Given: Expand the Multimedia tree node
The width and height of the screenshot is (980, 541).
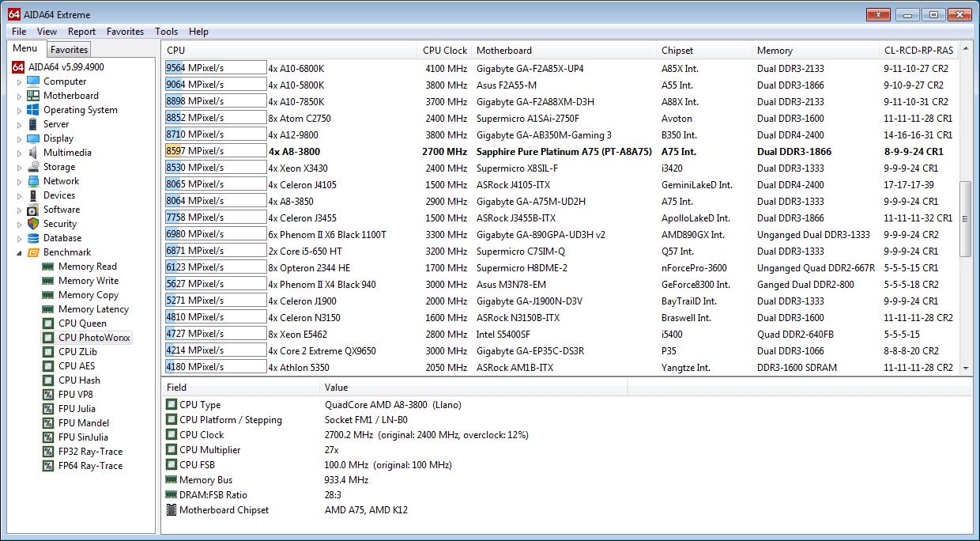Looking at the screenshot, I should [x=20, y=153].
